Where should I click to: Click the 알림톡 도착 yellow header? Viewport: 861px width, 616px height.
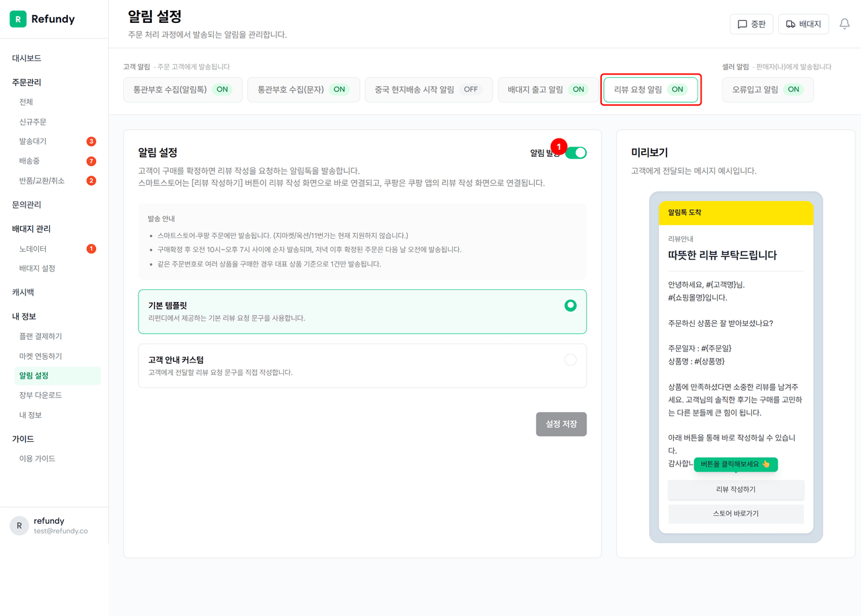click(736, 213)
